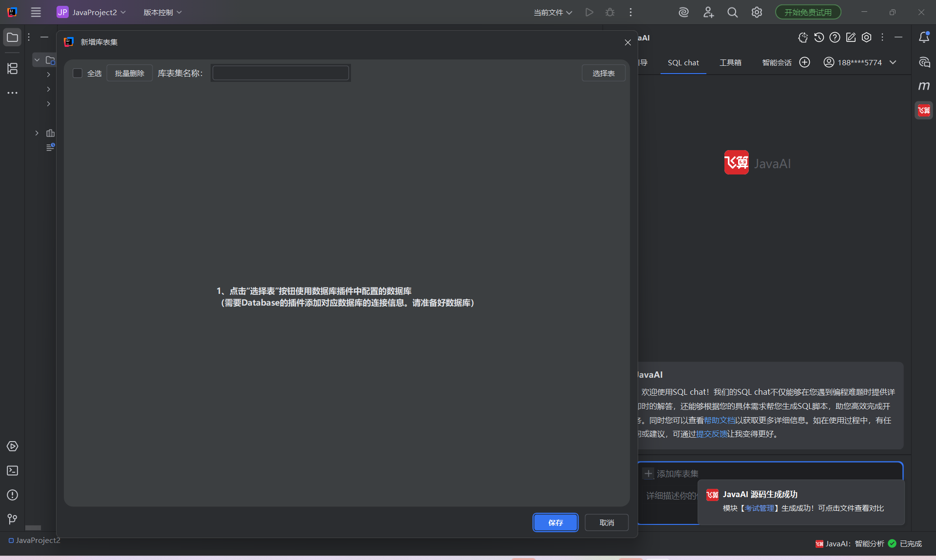Click the history clock icon in JavaAI panel
The width and height of the screenshot is (936, 560).
[x=819, y=38]
